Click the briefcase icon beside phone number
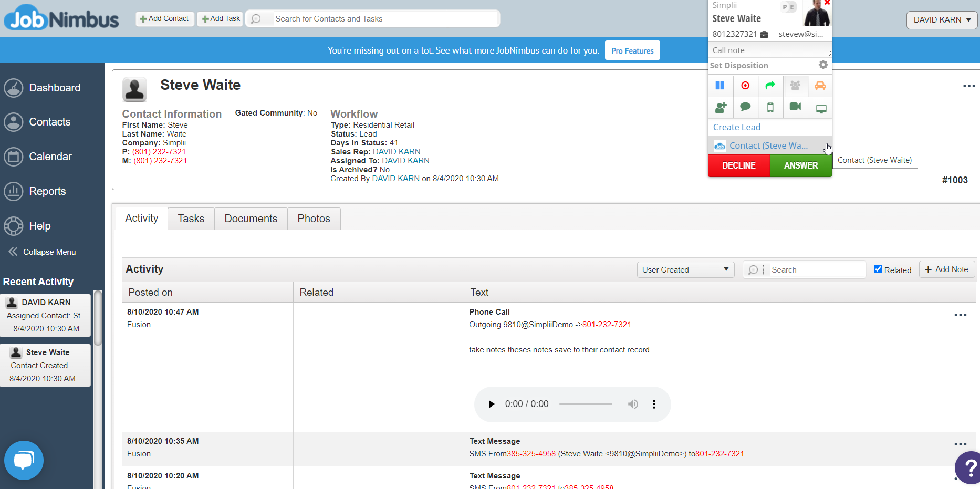This screenshot has width=980, height=489. [x=764, y=35]
